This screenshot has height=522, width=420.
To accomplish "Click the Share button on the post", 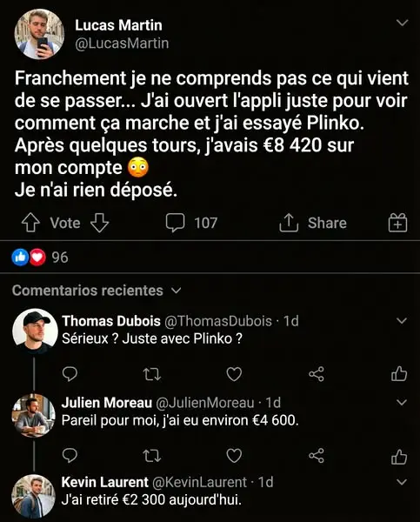I will 313,223.
